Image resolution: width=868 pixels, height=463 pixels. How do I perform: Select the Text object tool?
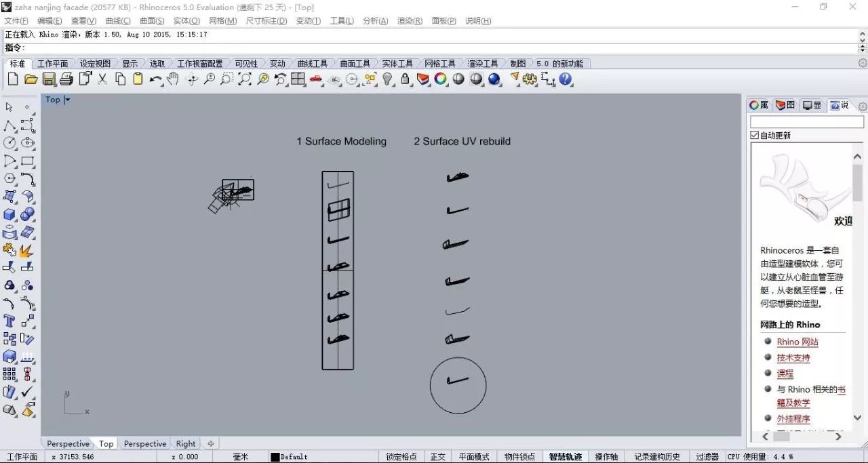(x=9, y=321)
